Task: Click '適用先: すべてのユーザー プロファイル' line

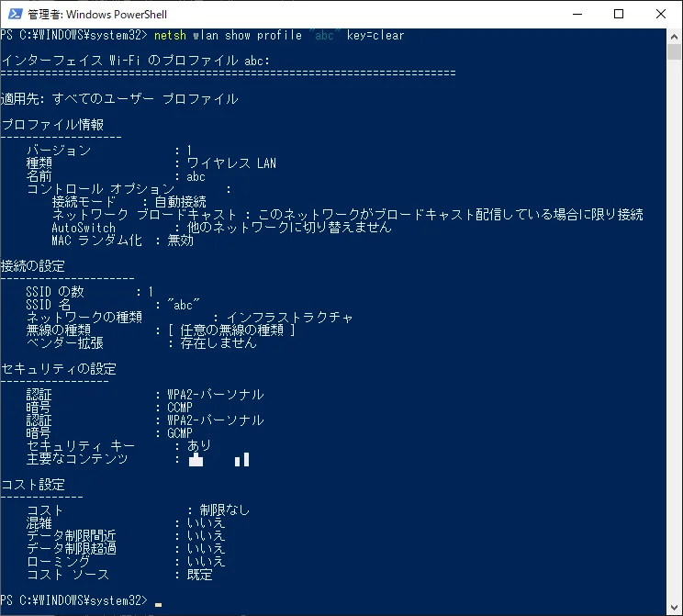Action: click(x=119, y=99)
